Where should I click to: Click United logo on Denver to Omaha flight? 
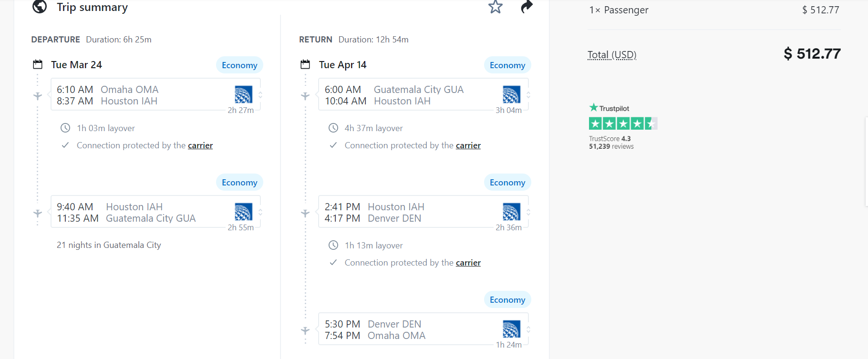(x=511, y=329)
